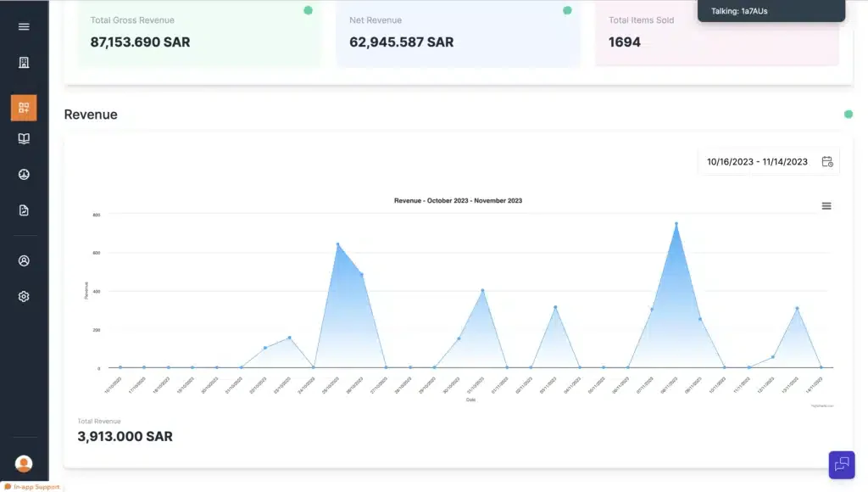Open the document checklist icon in the sidebar
The width and height of the screenshot is (868, 492).
(24, 210)
